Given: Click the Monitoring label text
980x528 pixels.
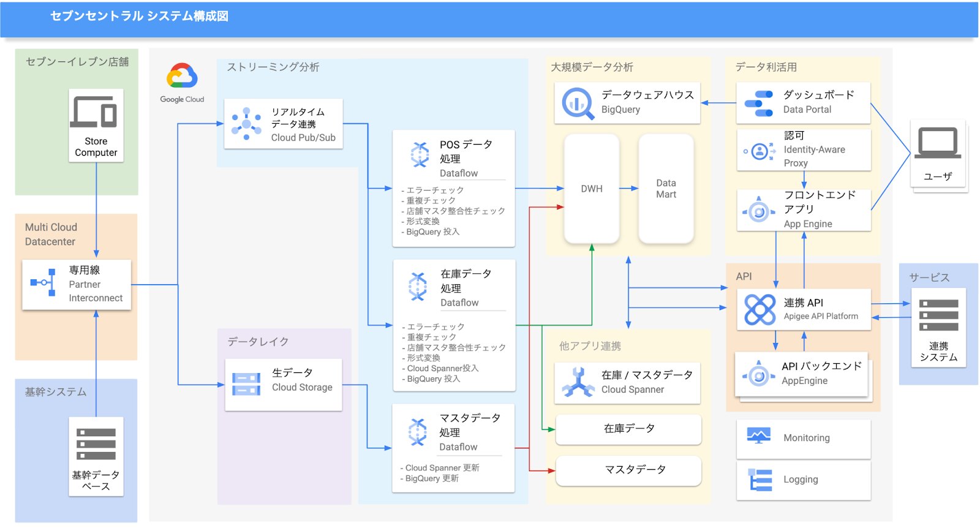Looking at the screenshot, I should pos(807,438).
